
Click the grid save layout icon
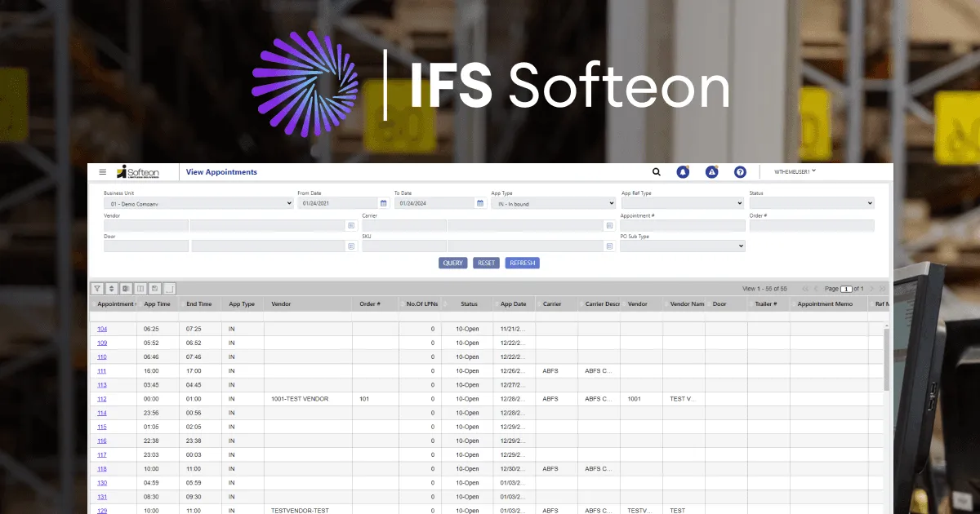[x=155, y=288]
